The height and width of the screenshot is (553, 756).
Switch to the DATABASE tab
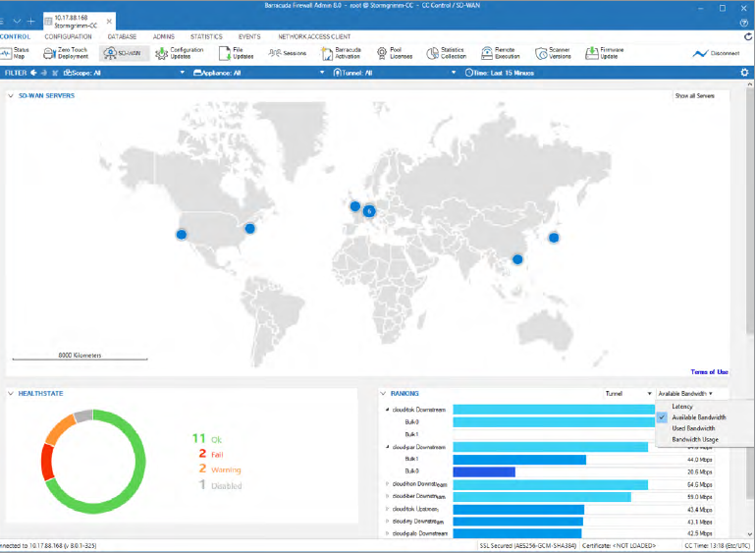click(122, 36)
